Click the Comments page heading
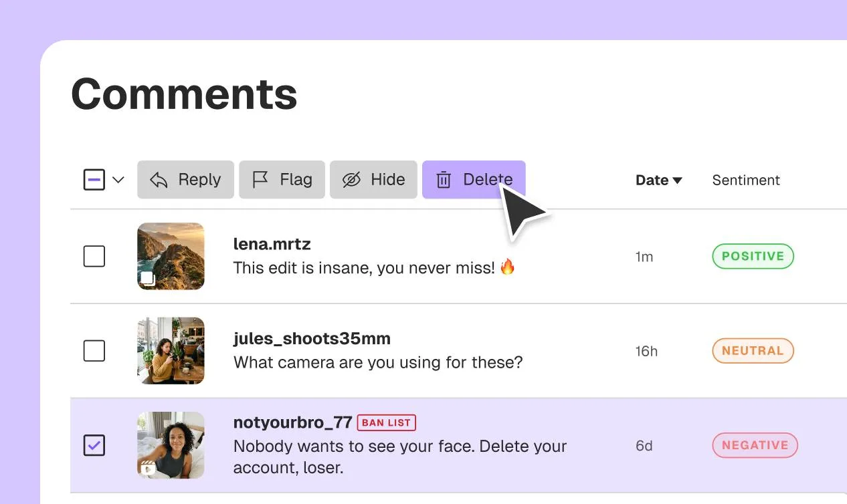This screenshot has width=847, height=504. point(184,94)
